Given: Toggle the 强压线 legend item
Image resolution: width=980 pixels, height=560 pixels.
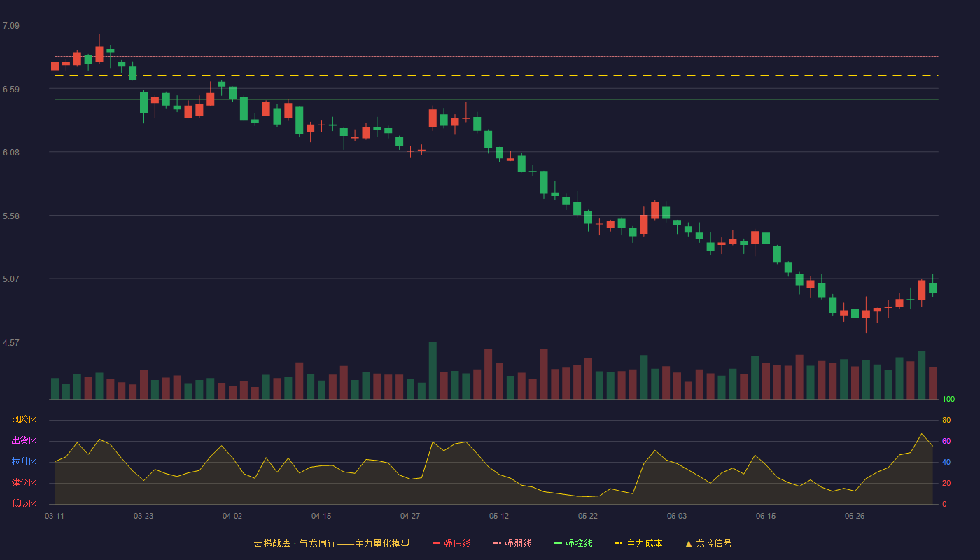Looking at the screenshot, I should click(451, 543).
